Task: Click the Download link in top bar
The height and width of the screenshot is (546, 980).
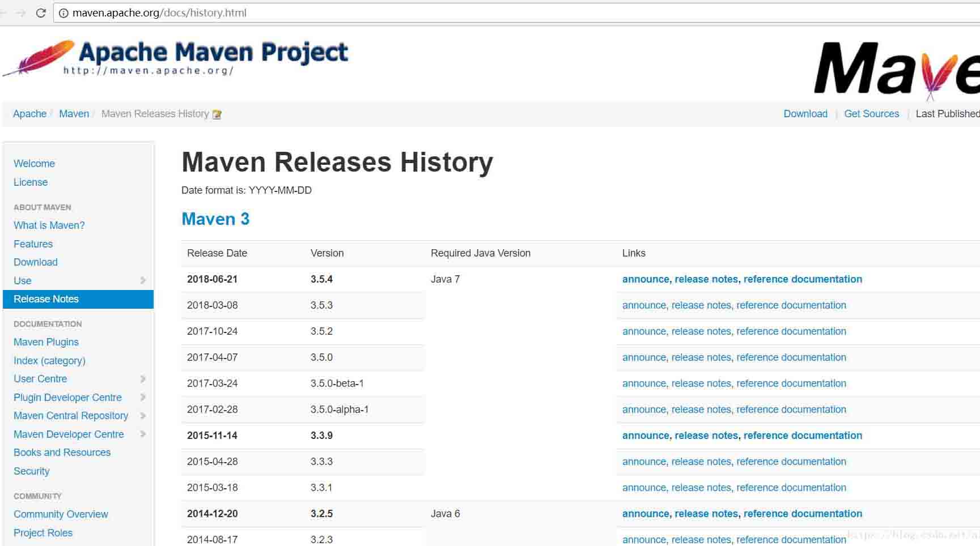Action: 805,114
